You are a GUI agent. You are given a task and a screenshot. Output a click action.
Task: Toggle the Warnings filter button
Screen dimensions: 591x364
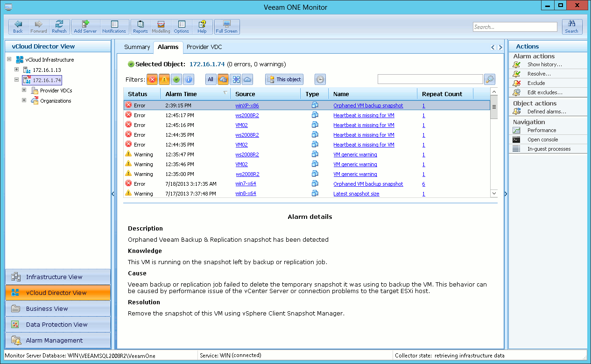(164, 79)
